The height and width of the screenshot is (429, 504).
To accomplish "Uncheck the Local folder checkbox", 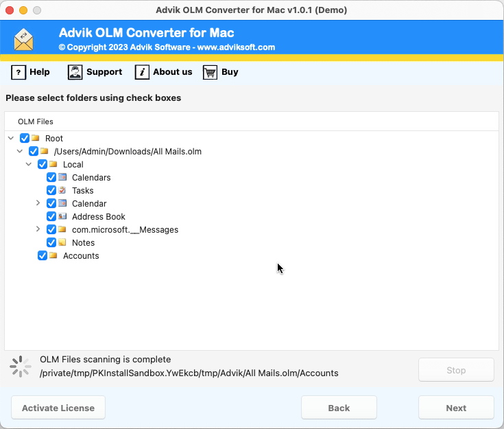I will click(43, 165).
